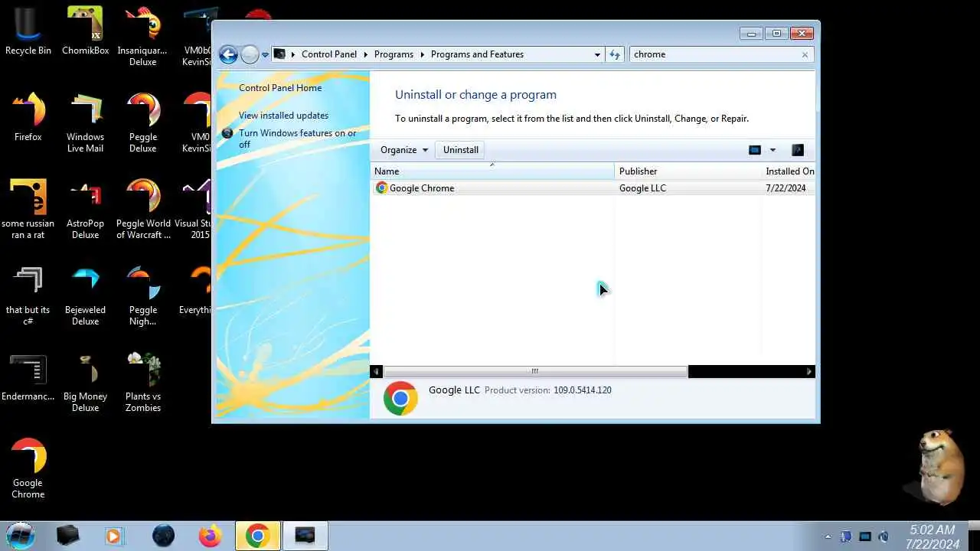Select the 'some russian ran a rat' icon
Screen dimensions: 980x551
tap(28, 210)
